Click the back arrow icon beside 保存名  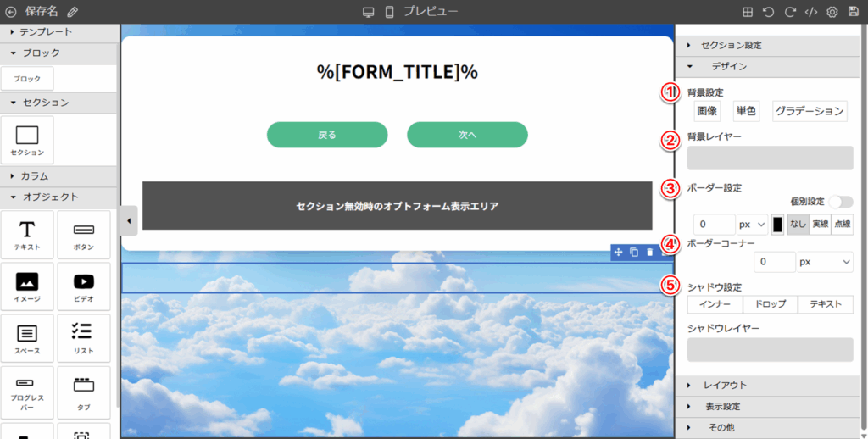11,12
